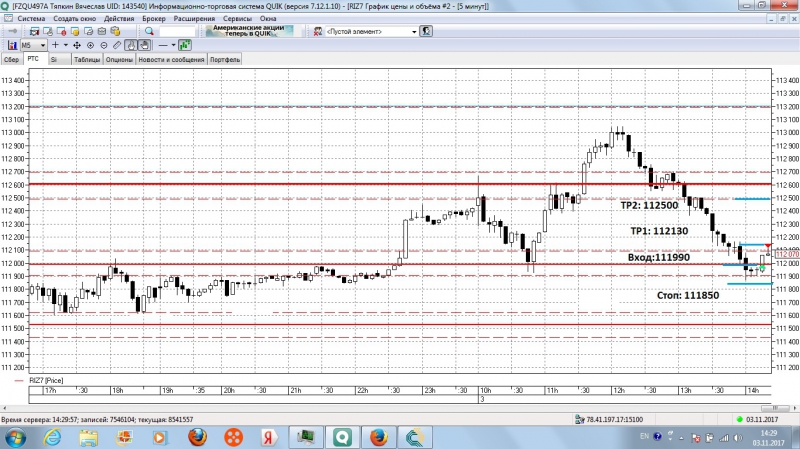Click the Американские акции QUIK banner
800x449 pixels.
click(x=249, y=31)
